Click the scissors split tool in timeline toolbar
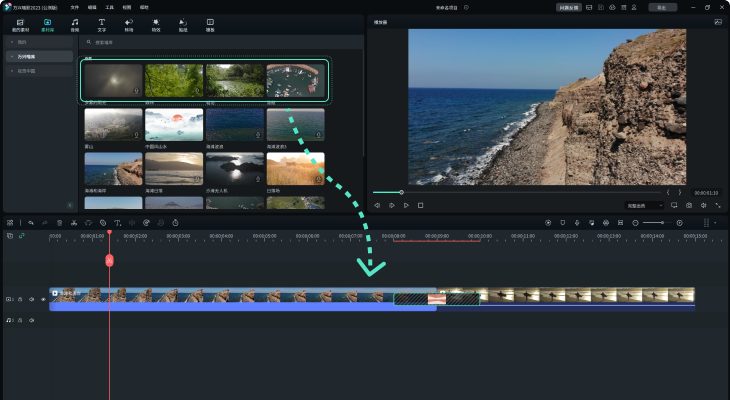Image resolution: width=730 pixels, height=400 pixels. (x=74, y=222)
